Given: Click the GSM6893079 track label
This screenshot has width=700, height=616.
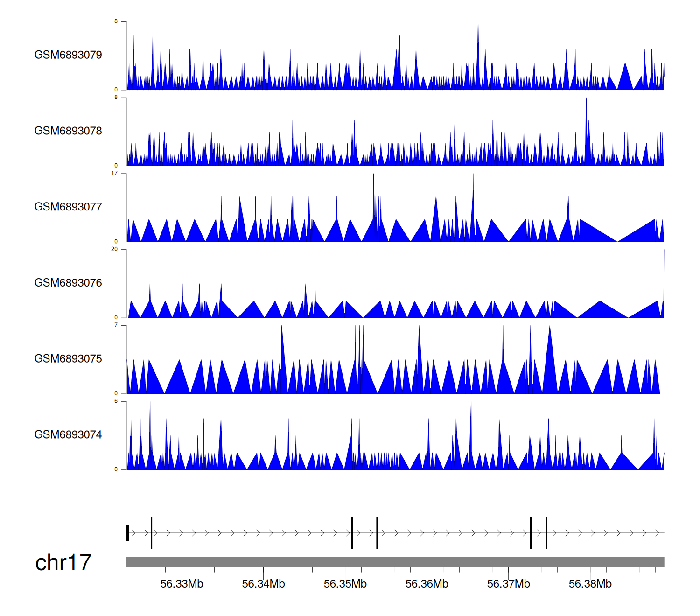Looking at the screenshot, I should (x=68, y=55).
